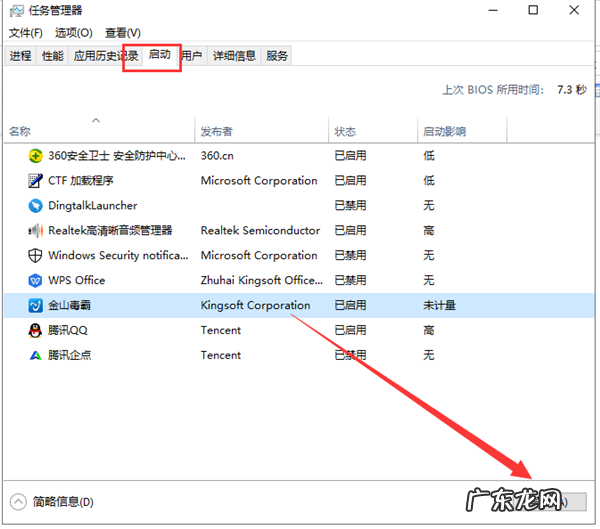Sort by the 发布者 column header
The width and height of the screenshot is (600, 529).
[262, 131]
